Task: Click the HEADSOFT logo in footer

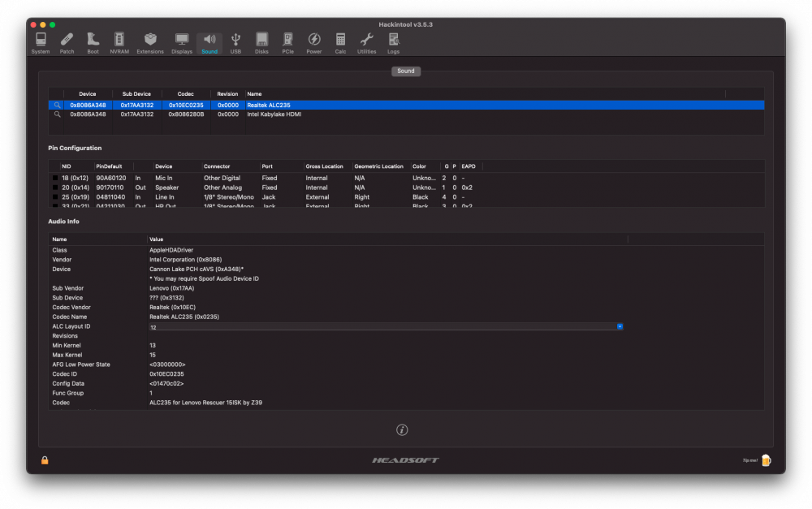Action: tap(405, 459)
